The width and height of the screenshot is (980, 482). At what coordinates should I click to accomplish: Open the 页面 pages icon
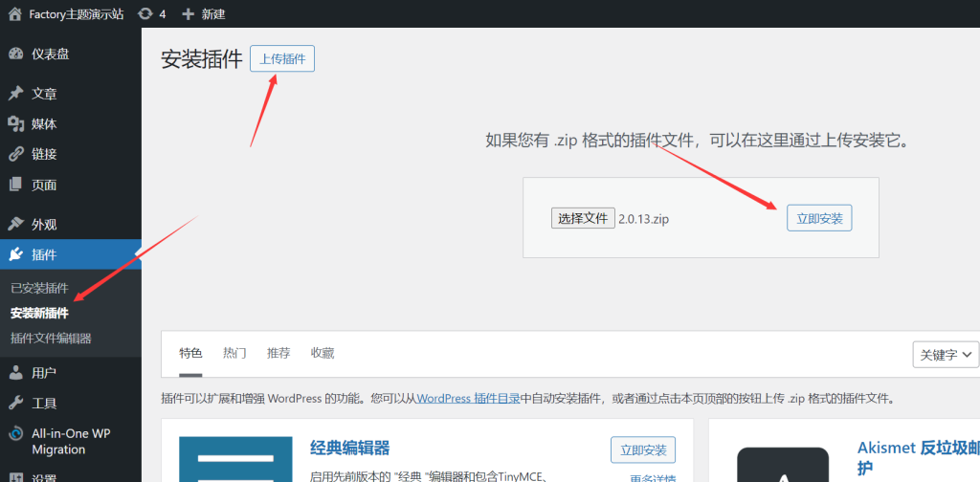point(15,185)
